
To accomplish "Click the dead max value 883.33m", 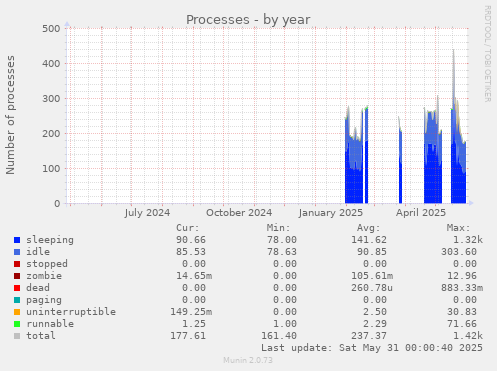I will click(x=462, y=288).
